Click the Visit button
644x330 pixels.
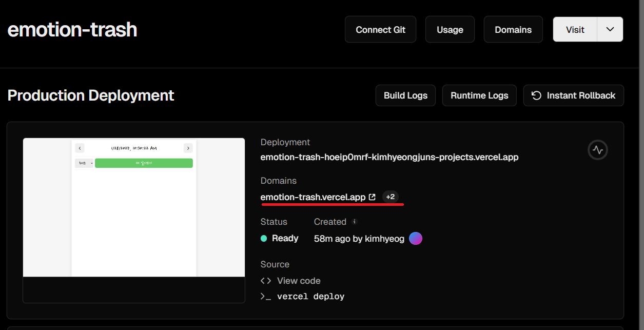point(575,29)
